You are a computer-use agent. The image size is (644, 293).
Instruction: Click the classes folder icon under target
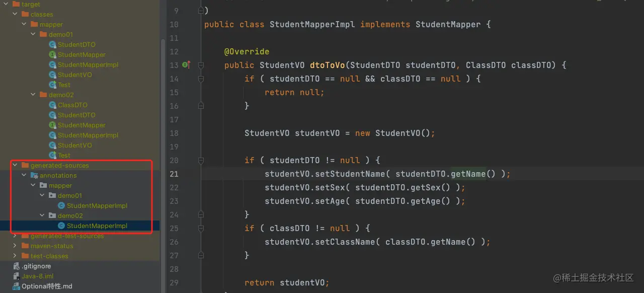pyautogui.click(x=25, y=14)
